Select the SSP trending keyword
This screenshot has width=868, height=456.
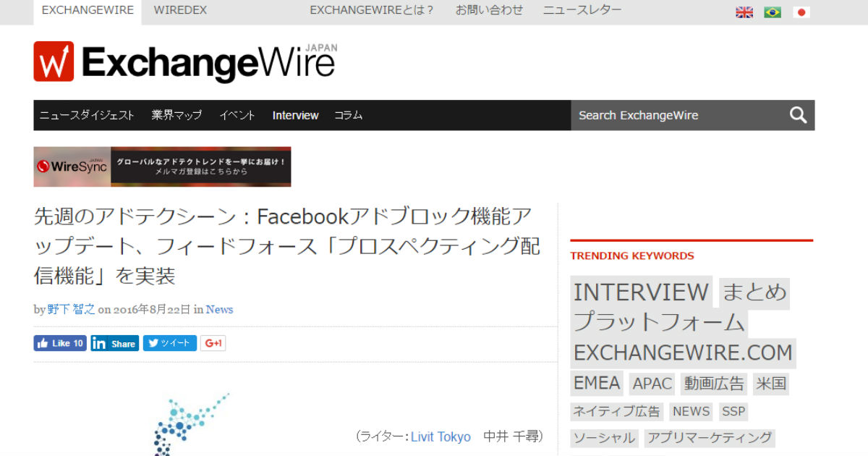[x=733, y=411]
